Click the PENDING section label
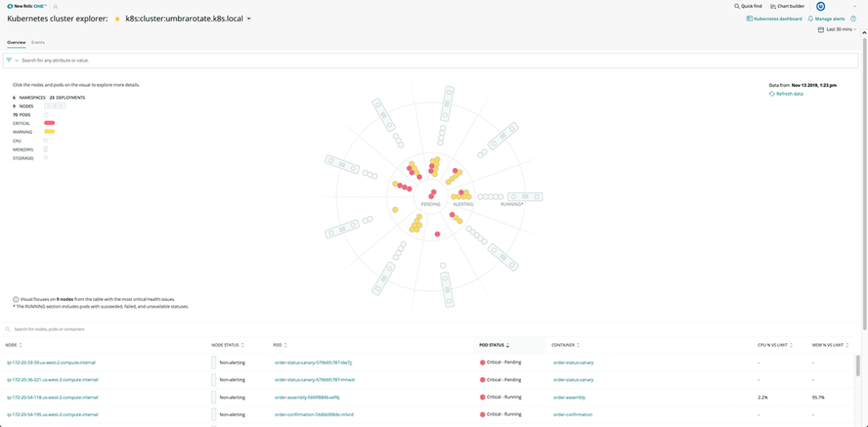868x427 pixels. click(430, 205)
